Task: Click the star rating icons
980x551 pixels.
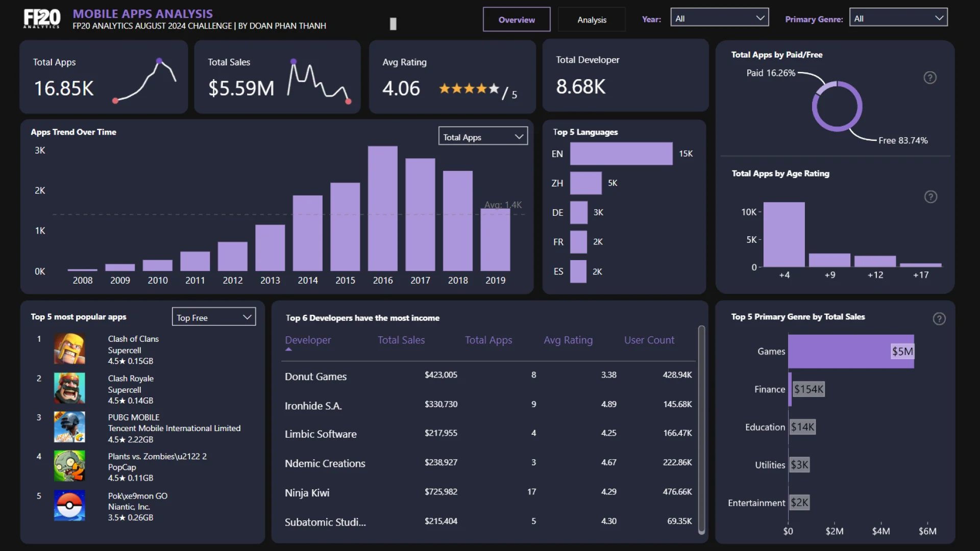Action: [x=469, y=89]
